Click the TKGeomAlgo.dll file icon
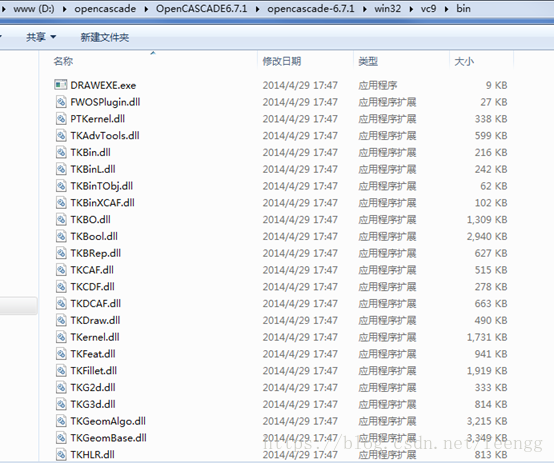554x463 pixels. coord(61,421)
